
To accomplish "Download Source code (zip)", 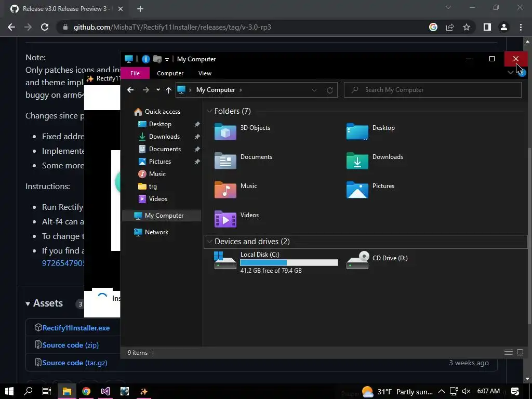I will coord(71,345).
